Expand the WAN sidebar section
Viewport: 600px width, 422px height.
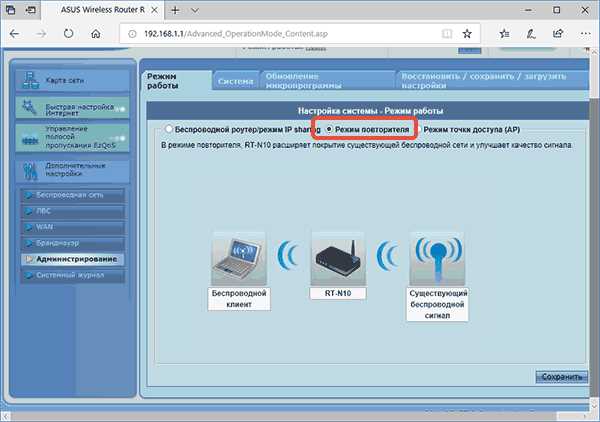72,227
